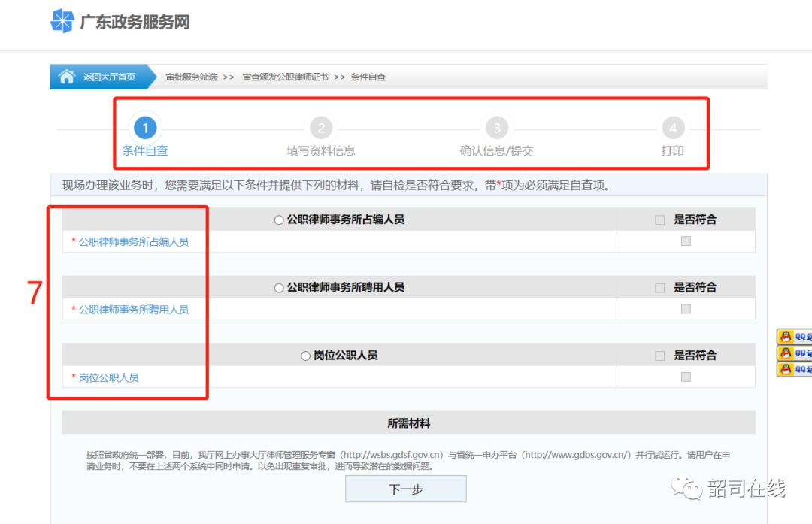Click the http://wsbs.gdsf.gov.cn URL text
The image size is (812, 524).
[x=392, y=455]
